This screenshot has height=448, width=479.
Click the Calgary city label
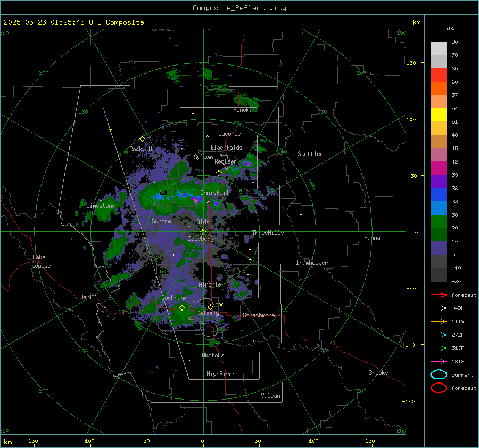coord(208,313)
